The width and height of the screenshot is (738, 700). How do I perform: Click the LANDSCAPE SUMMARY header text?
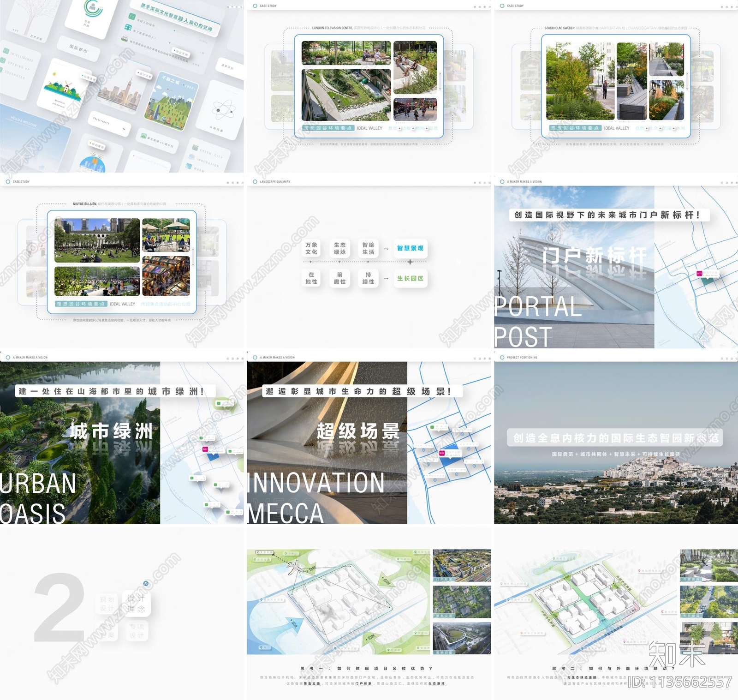pos(275,182)
